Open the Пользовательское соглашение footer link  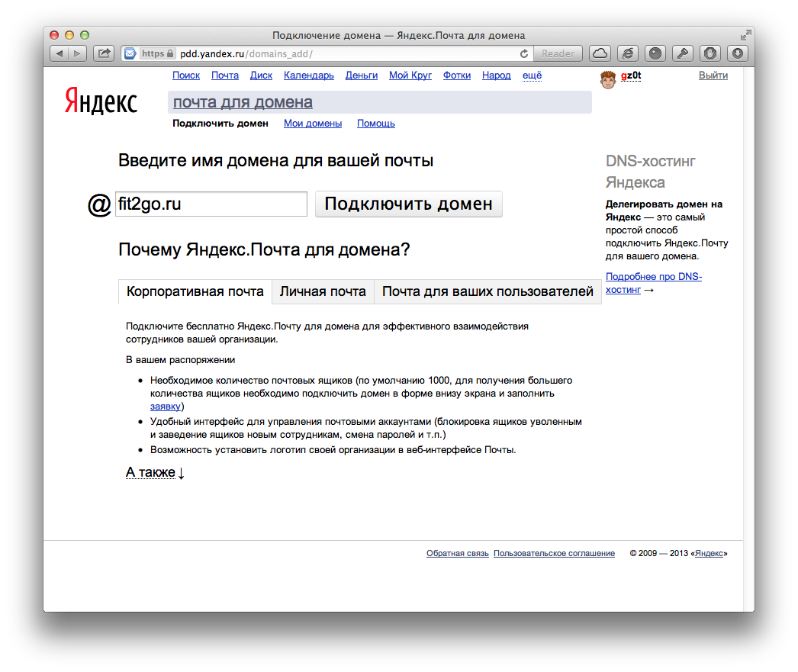click(x=554, y=554)
